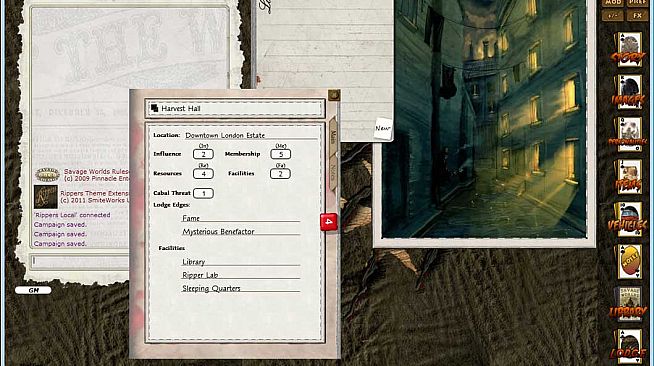This screenshot has width=654, height=366.
Task: Select the Resources value box
Action: [x=203, y=174]
